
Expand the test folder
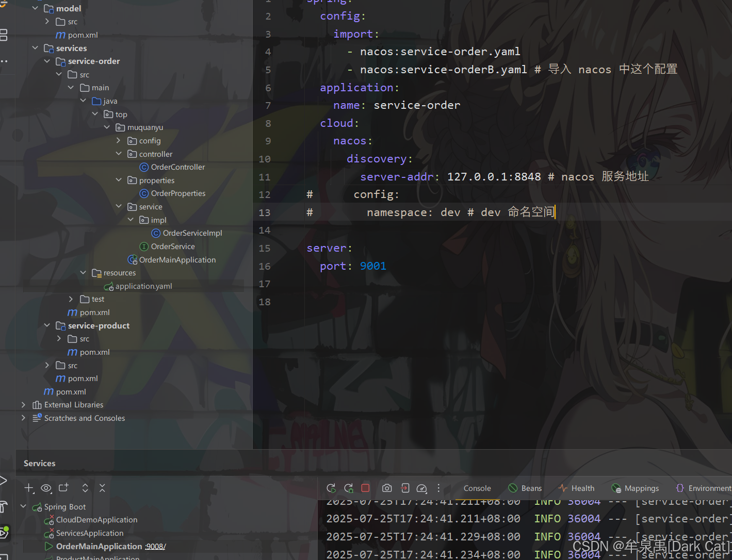click(x=71, y=299)
